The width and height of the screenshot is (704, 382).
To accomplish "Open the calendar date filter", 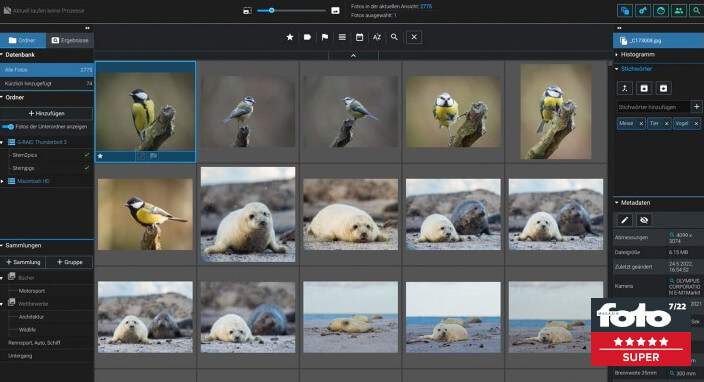I will coord(359,37).
